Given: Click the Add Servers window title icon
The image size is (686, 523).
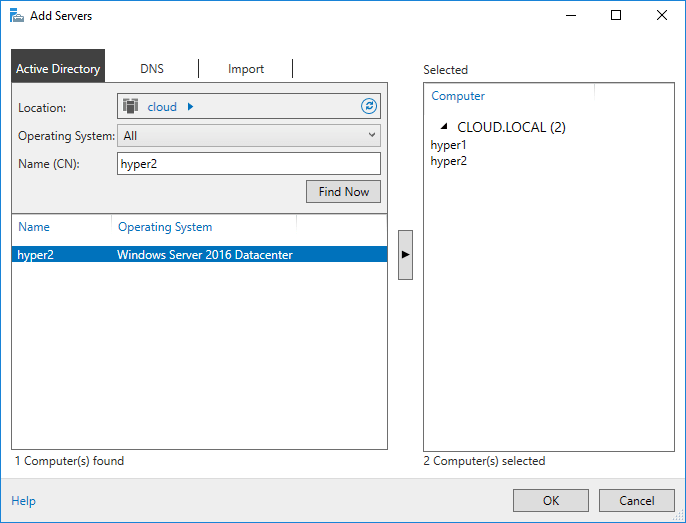Looking at the screenshot, I should [17, 15].
